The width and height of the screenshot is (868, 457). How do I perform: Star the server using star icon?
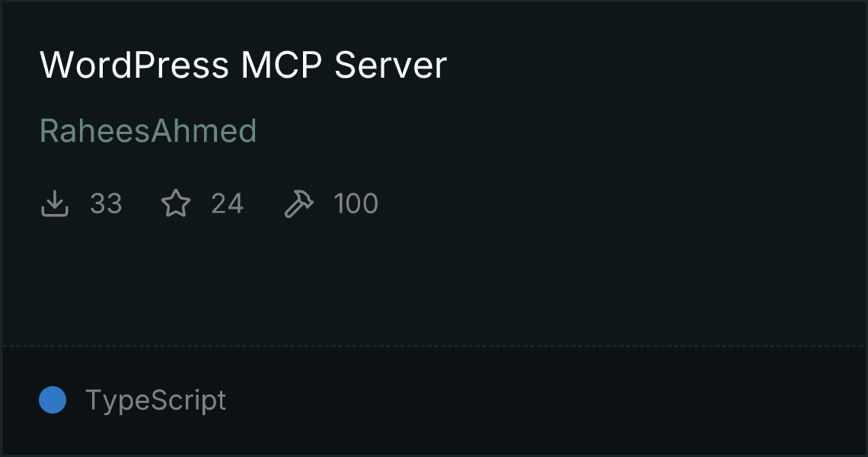[176, 203]
